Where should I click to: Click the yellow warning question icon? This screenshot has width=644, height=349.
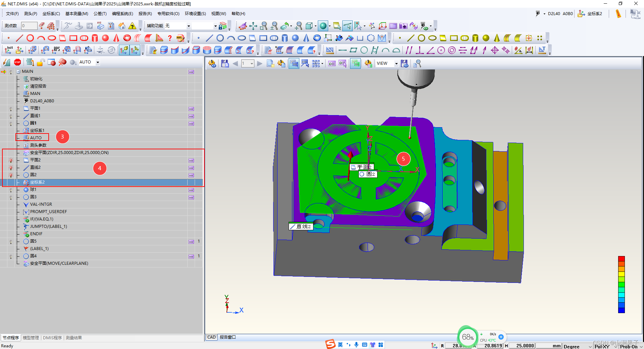pyautogui.click(x=133, y=26)
